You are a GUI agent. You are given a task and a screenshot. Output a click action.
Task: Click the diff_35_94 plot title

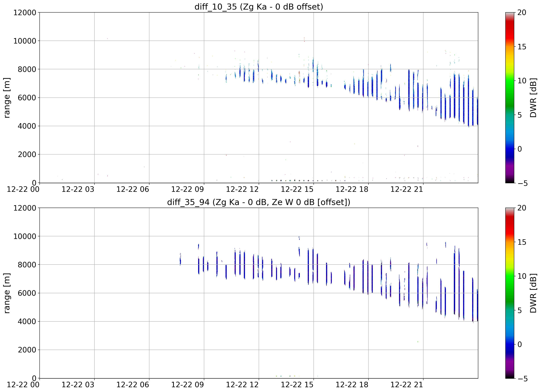[259, 202]
